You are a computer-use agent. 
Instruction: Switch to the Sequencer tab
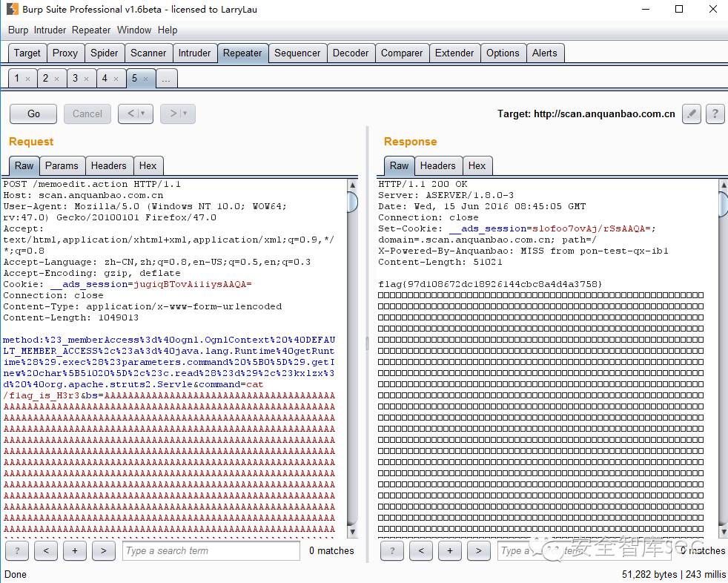click(297, 53)
